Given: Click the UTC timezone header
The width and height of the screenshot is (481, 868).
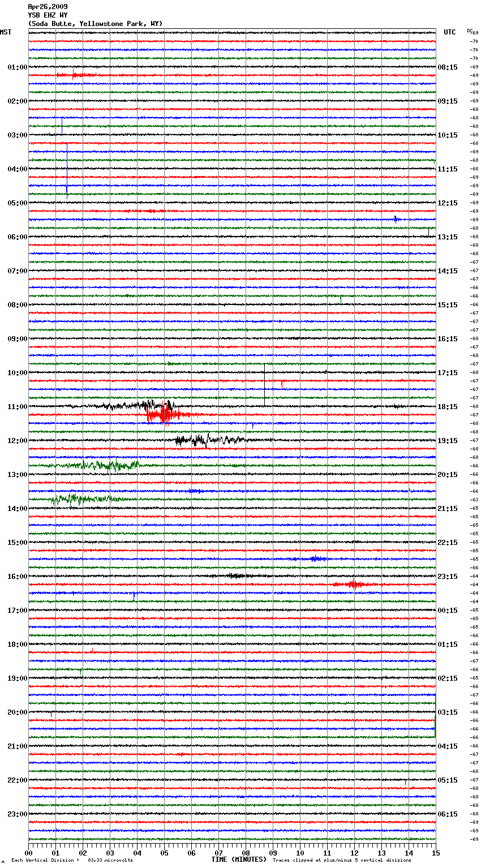Looking at the screenshot, I should [450, 32].
